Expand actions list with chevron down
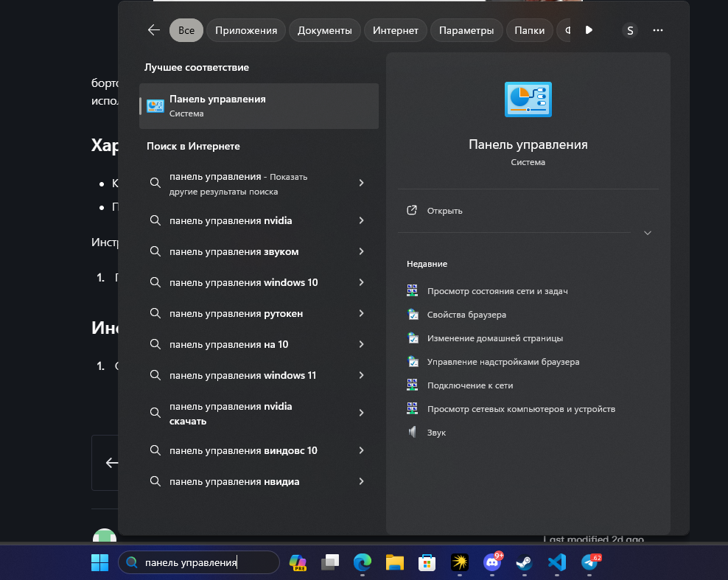This screenshot has height=580, width=728. pos(648,233)
